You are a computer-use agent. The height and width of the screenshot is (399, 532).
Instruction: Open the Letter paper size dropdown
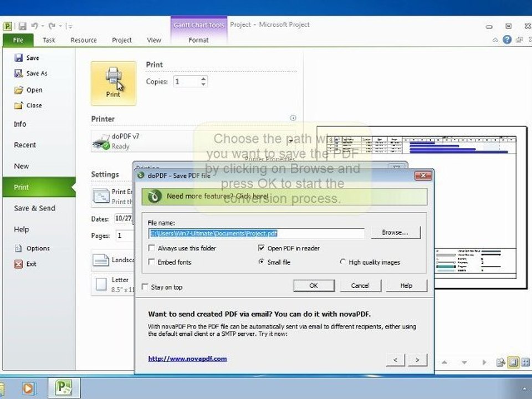(x=112, y=284)
